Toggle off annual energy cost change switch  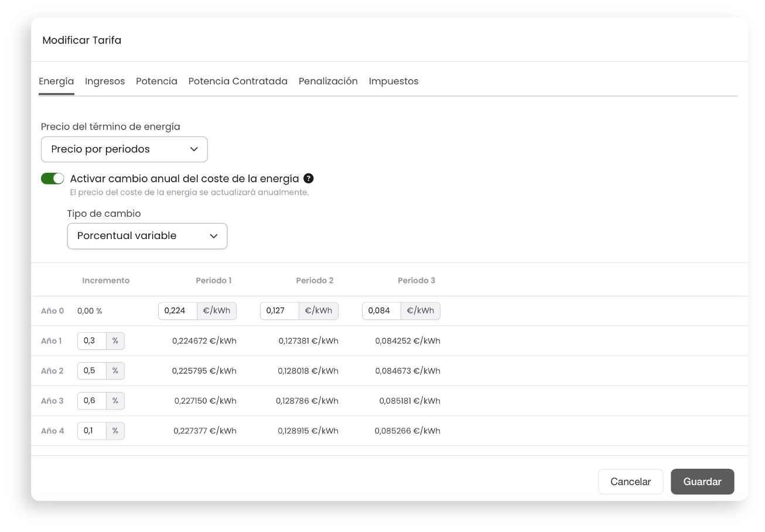(x=52, y=179)
